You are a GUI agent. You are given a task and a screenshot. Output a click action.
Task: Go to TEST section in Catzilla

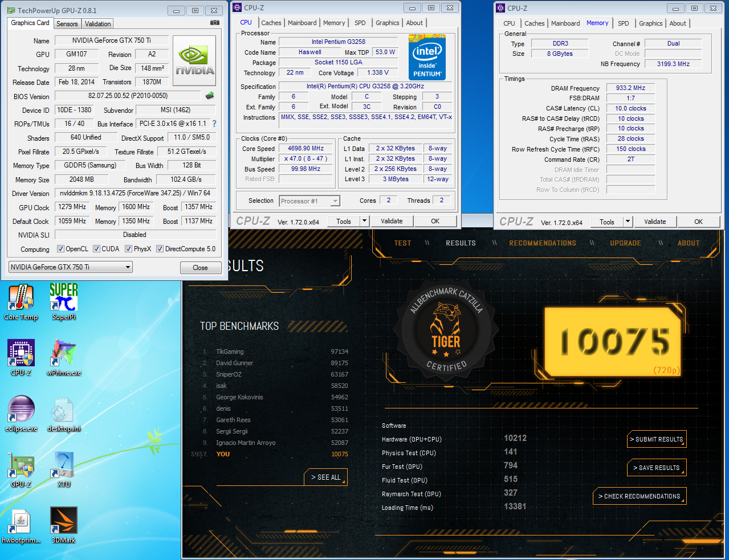click(402, 243)
